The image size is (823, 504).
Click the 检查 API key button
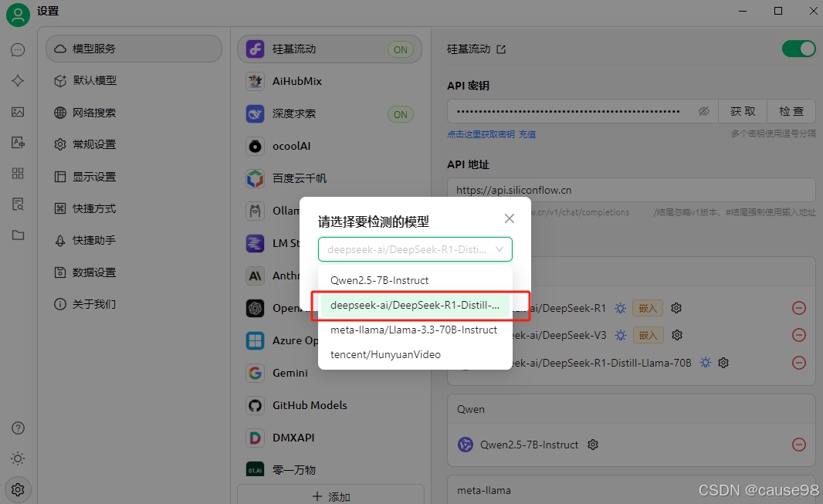coord(791,111)
